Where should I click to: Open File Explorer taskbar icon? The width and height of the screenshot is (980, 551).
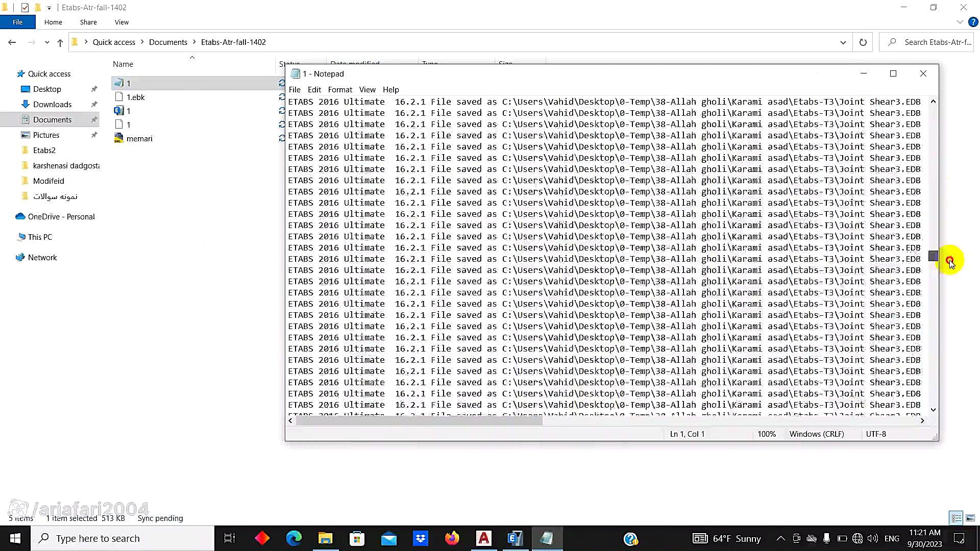coord(326,538)
